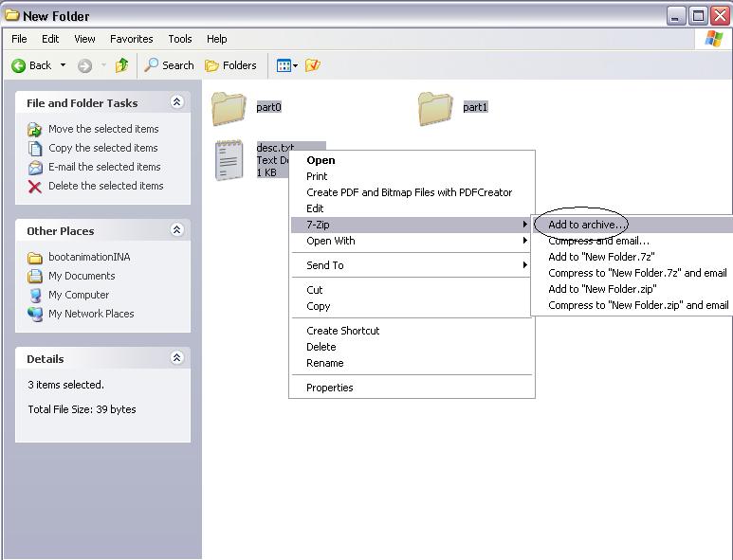Select Add to "New Folder.zip"
The image size is (733, 560).
click(x=633, y=289)
